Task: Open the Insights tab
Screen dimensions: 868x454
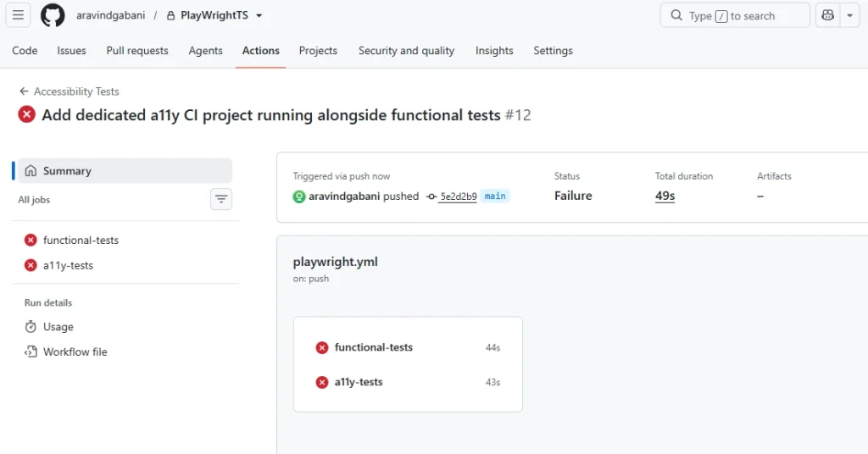Action: (494, 50)
